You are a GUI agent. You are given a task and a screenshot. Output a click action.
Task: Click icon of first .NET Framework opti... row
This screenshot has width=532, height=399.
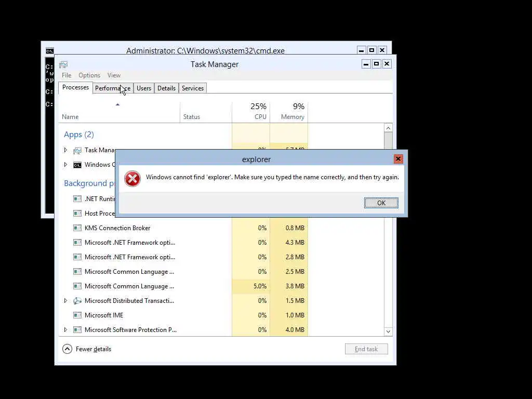77,243
